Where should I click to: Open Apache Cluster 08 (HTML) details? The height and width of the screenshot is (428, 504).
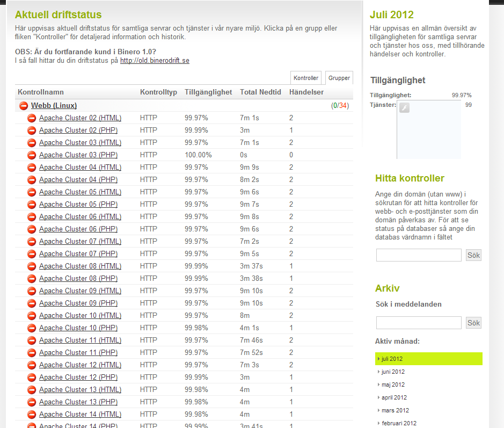(x=80, y=266)
